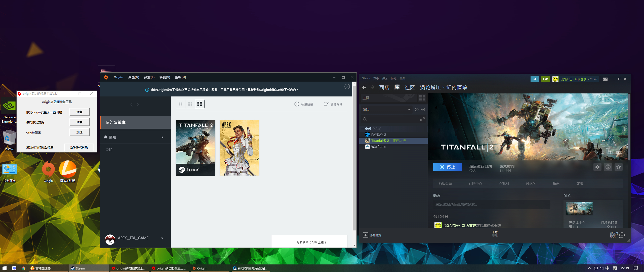Expand 通知 chevron in Origin sidebar
The width and height of the screenshot is (644, 272).
pos(162,137)
